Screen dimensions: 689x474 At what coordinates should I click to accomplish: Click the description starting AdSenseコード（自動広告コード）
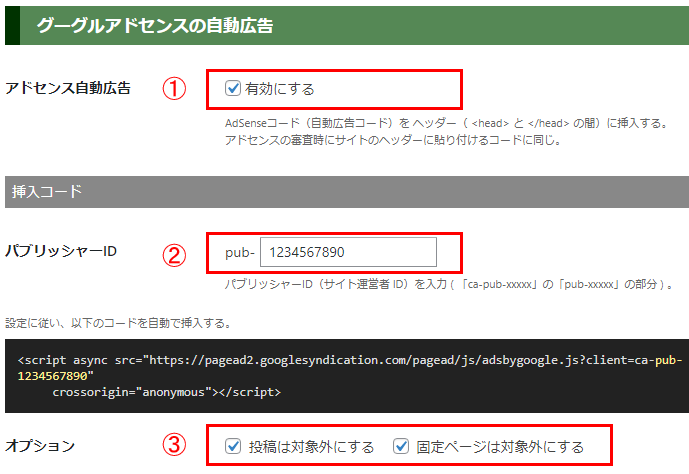(x=446, y=123)
